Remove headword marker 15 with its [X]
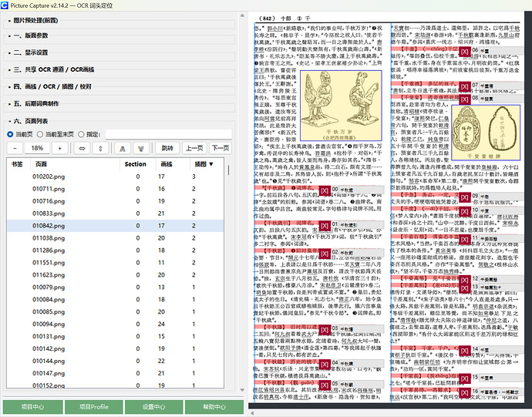The height and width of the screenshot is (417, 532). (464, 378)
